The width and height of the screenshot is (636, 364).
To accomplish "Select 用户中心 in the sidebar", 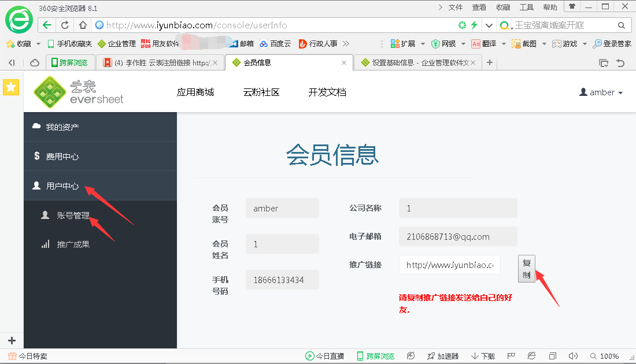I will point(100,185).
